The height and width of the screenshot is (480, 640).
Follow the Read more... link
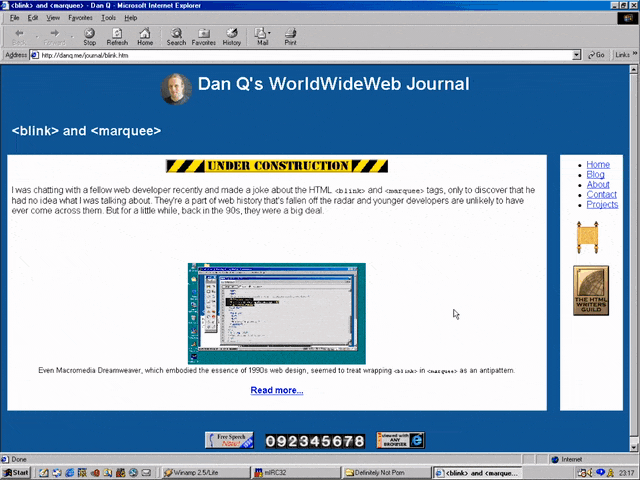click(277, 390)
